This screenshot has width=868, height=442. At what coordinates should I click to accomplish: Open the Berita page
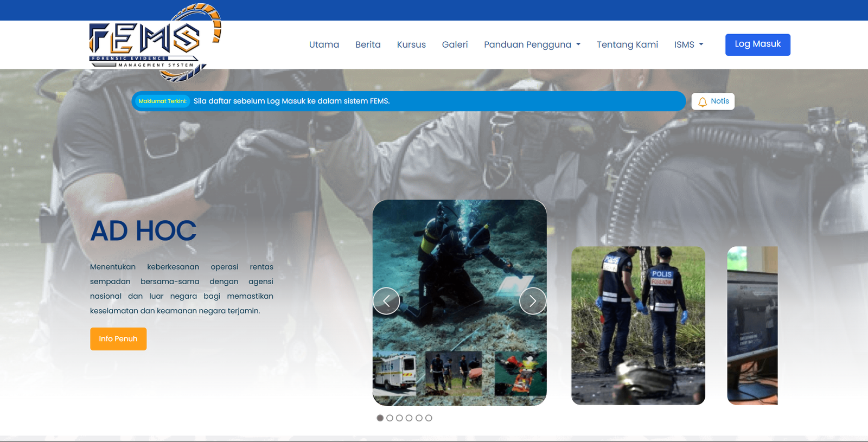368,44
